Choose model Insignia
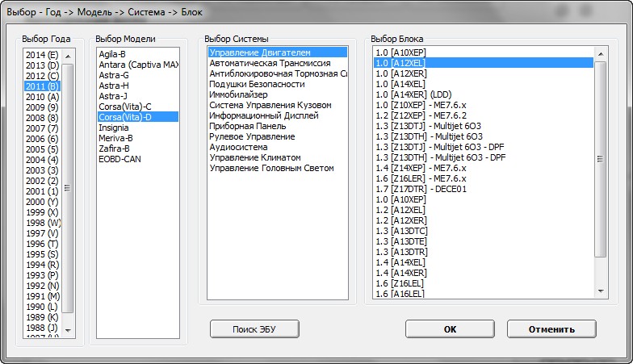Image resolution: width=633 pixels, height=364 pixels. 137,128
